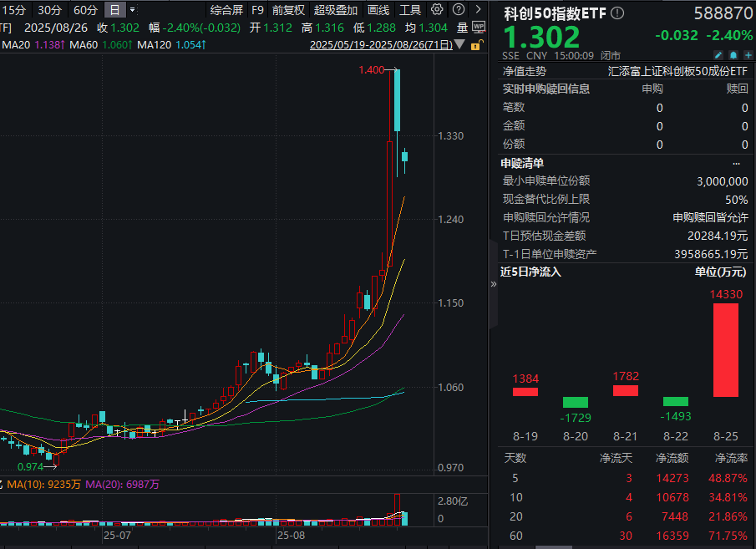Click the WP icon on the toolbar edge
This screenshot has width=756, height=549.
pos(479,28)
